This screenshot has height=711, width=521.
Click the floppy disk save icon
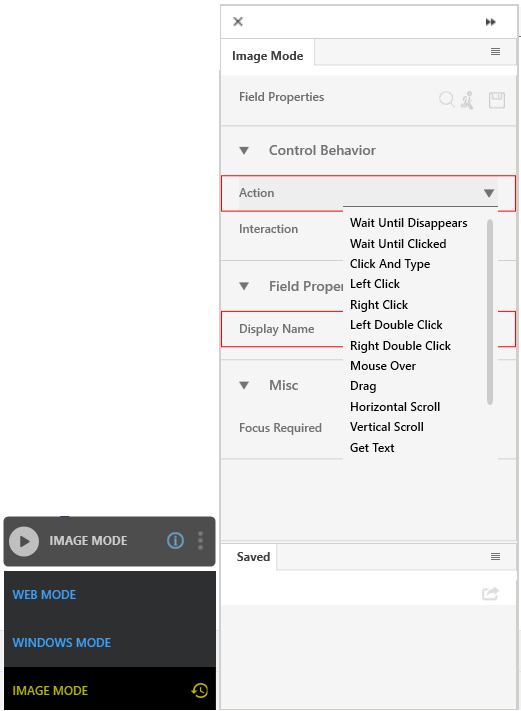[497, 100]
